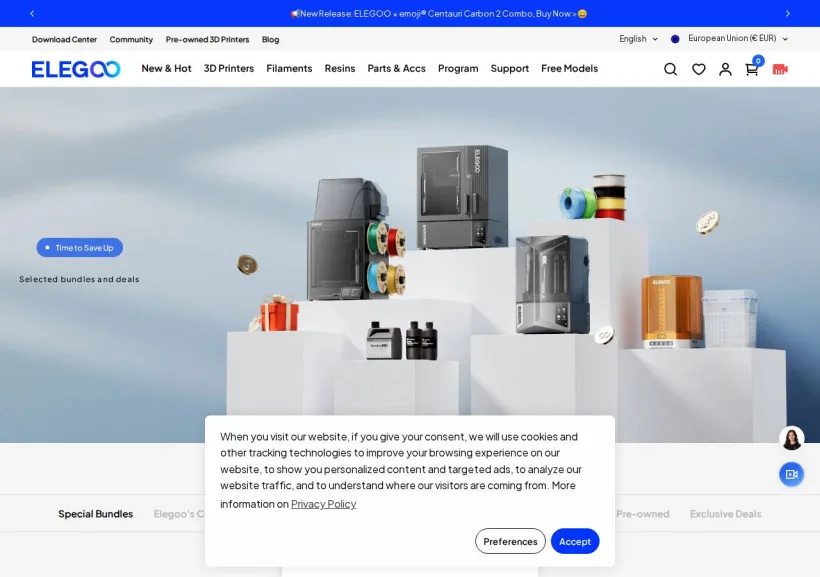820x577 pixels.
Task: Click the blue video call floating button
Action: [792, 474]
